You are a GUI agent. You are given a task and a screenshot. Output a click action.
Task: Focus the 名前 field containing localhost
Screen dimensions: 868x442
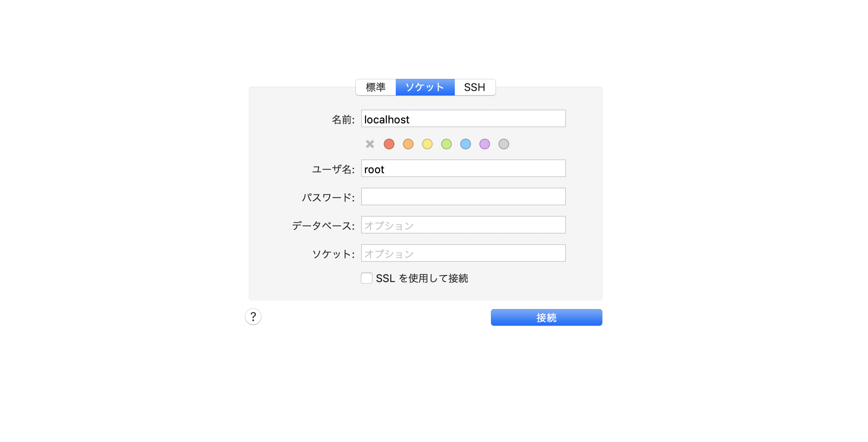pos(464,118)
